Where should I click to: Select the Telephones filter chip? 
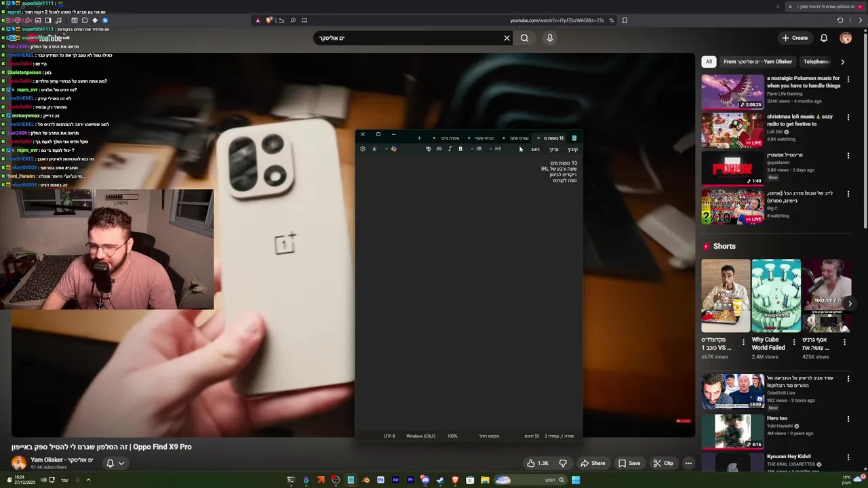point(817,62)
